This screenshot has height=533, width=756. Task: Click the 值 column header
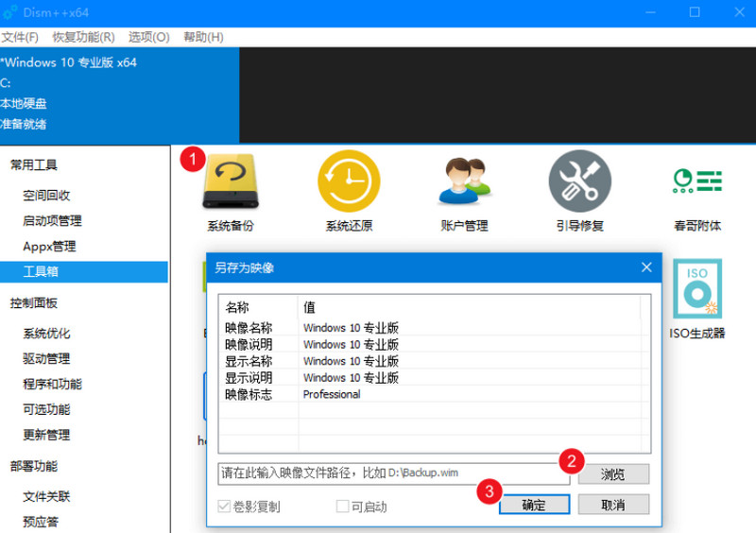coord(469,307)
